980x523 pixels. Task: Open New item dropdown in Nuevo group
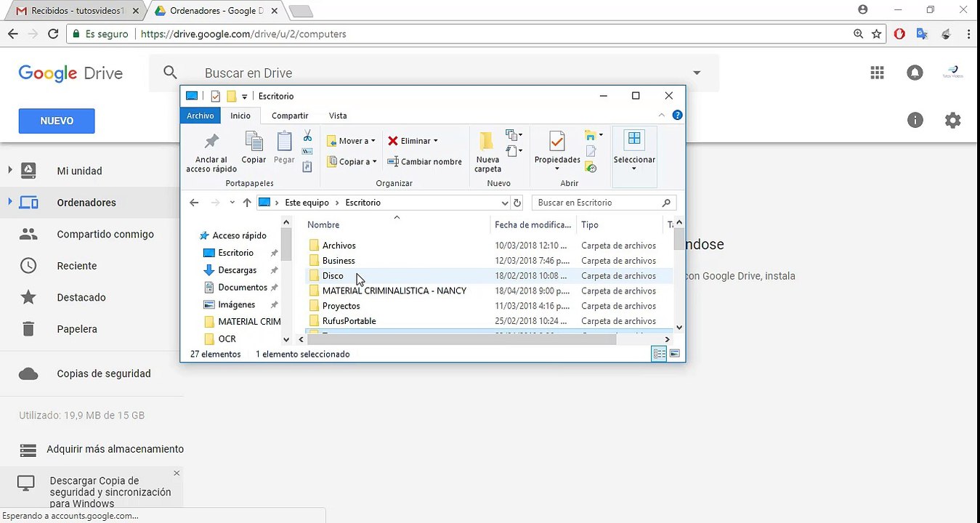(x=514, y=136)
